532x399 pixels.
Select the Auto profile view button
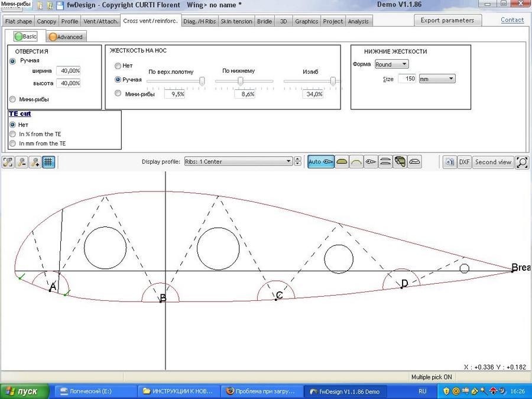tap(321, 162)
